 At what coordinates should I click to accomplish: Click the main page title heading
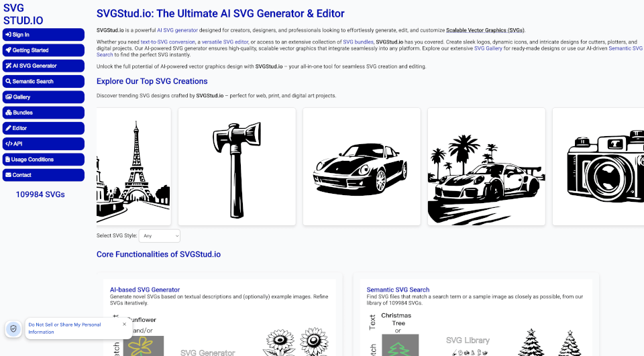point(221,13)
